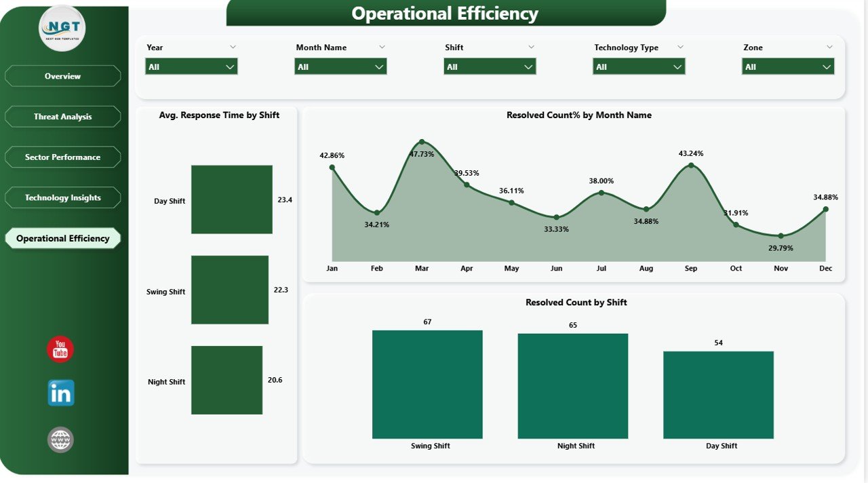Click the Sep data point on the line chart
868x483 pixels.
[691, 164]
